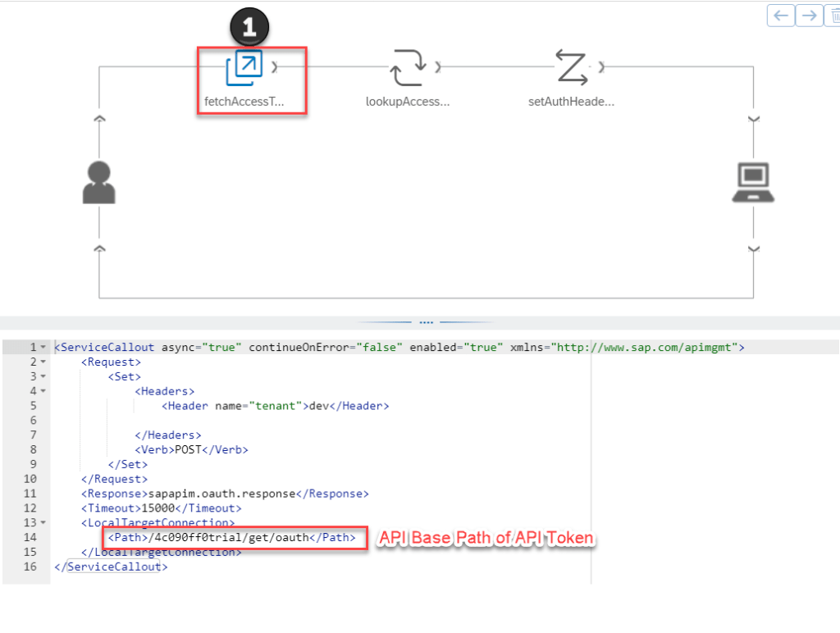Image resolution: width=840 pixels, height=633 pixels.
Task: Click the fetchAccessT... policy label
Action: [x=244, y=102]
